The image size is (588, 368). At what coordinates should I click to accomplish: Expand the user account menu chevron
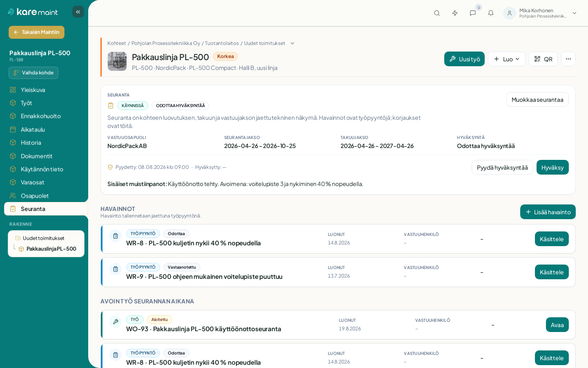[x=575, y=13]
